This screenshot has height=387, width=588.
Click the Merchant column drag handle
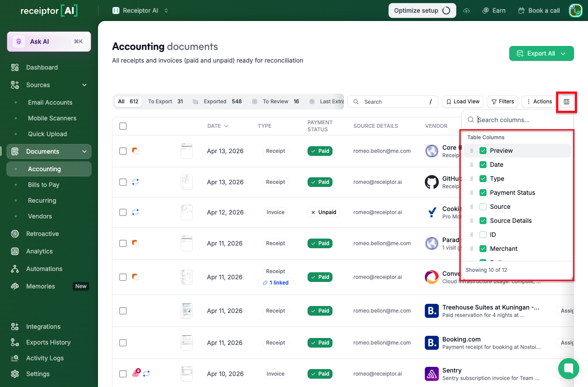click(472, 249)
